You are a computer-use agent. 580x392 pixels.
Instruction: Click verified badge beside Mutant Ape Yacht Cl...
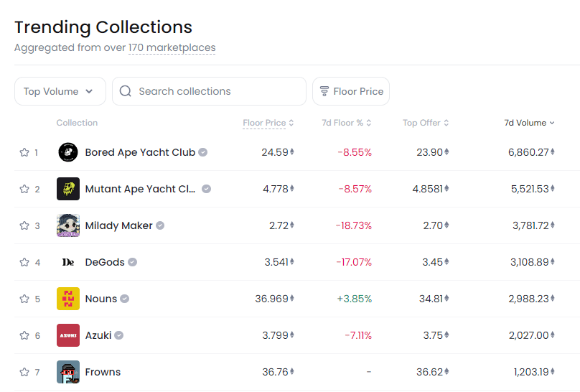[207, 189]
